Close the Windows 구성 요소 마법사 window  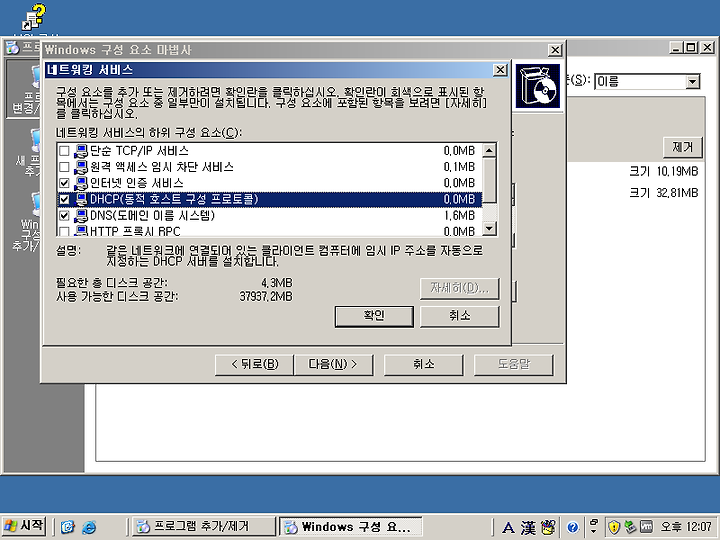555,50
